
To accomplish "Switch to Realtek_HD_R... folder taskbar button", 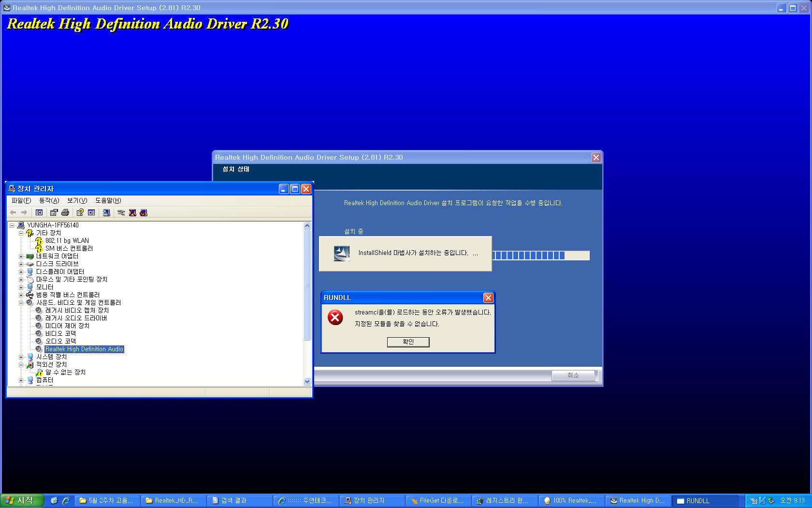I will pyautogui.click(x=174, y=501).
